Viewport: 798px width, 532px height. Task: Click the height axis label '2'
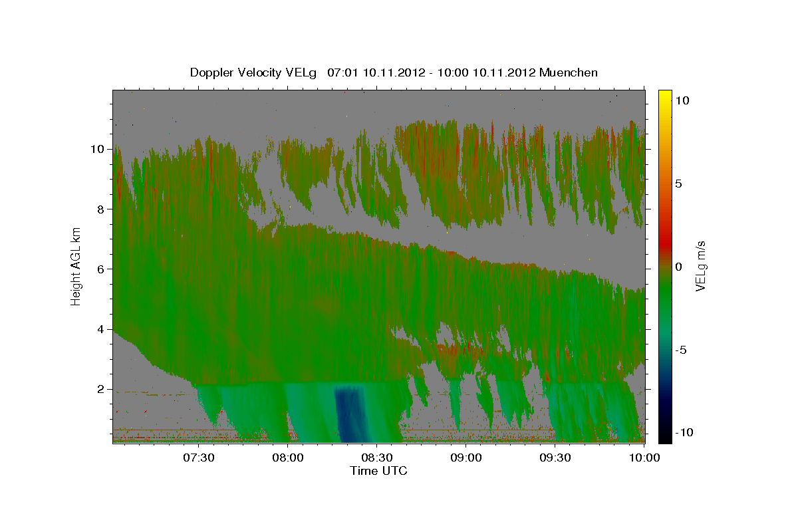pyautogui.click(x=102, y=389)
